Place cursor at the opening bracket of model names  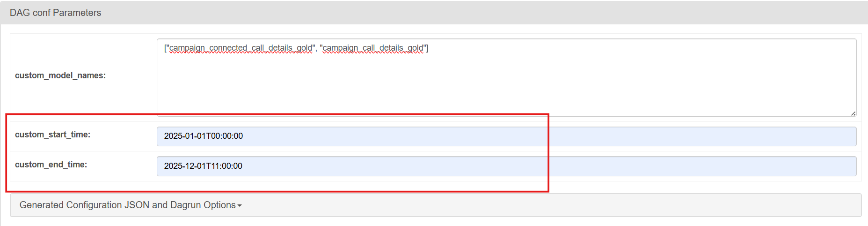click(x=164, y=48)
